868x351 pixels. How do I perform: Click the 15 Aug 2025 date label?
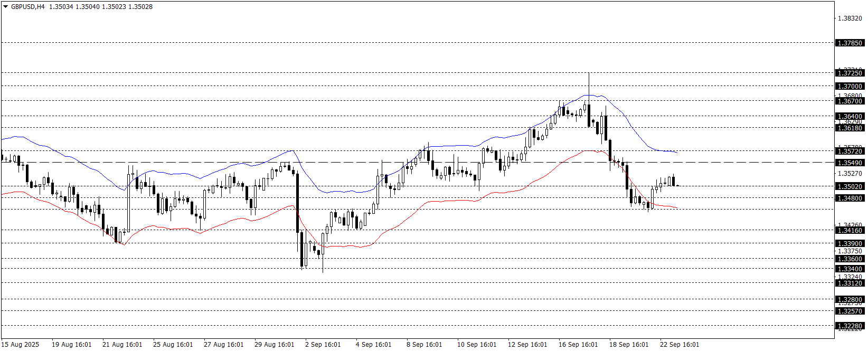(x=20, y=345)
